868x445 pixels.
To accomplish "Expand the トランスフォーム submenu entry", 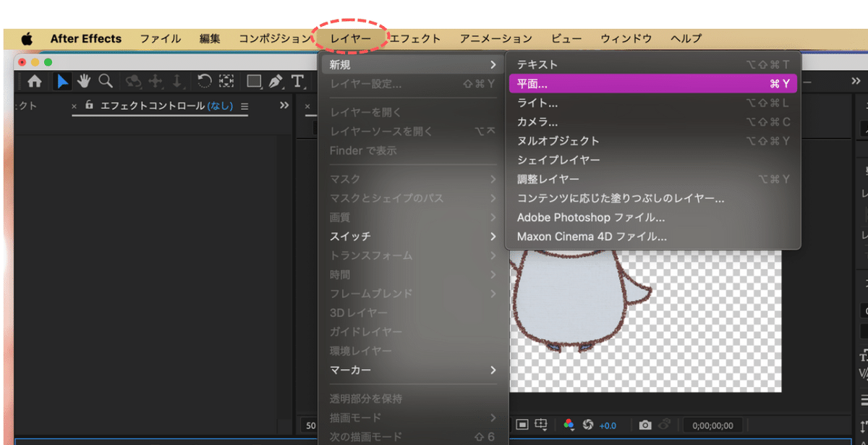I will point(412,255).
